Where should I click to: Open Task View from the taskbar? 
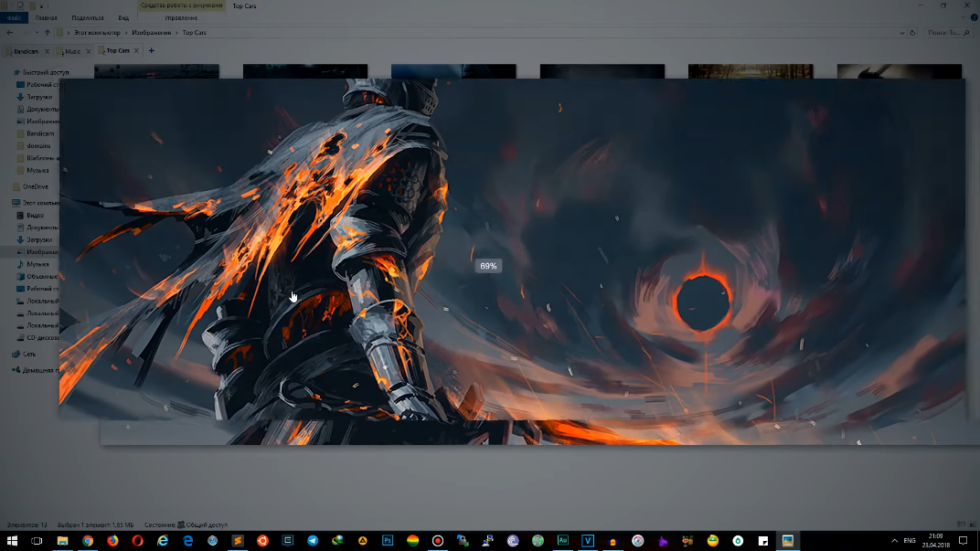pos(37,540)
